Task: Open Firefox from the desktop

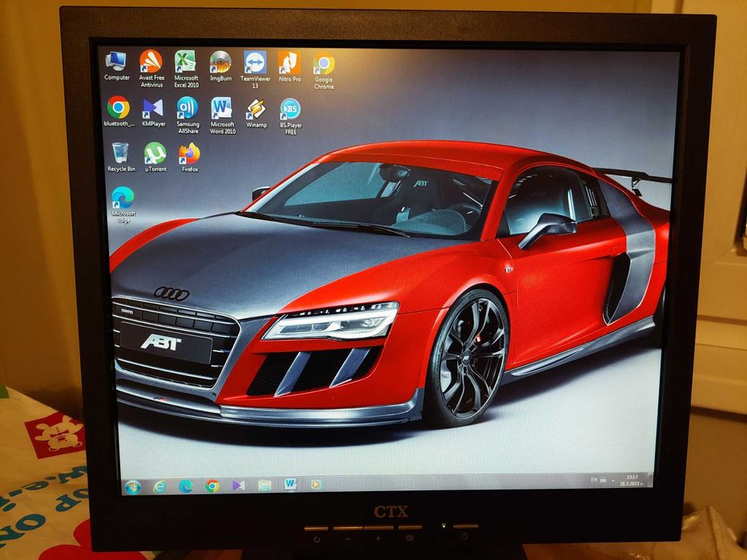Action: click(x=190, y=154)
